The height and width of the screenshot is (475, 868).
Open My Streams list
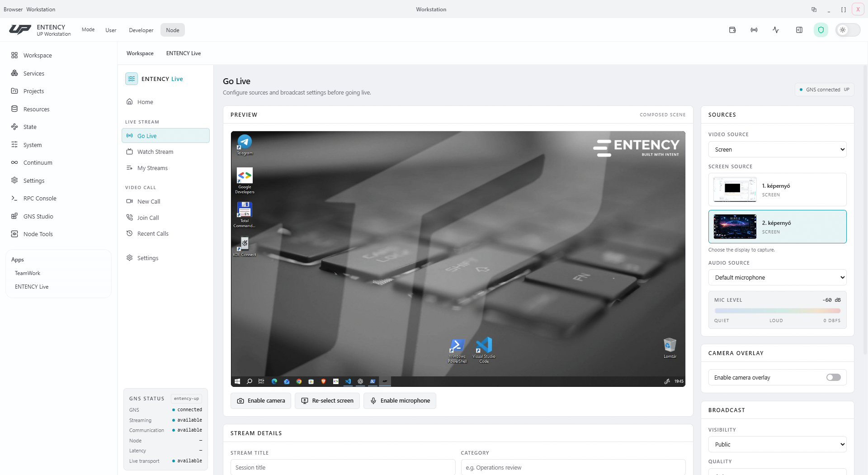tap(165, 168)
